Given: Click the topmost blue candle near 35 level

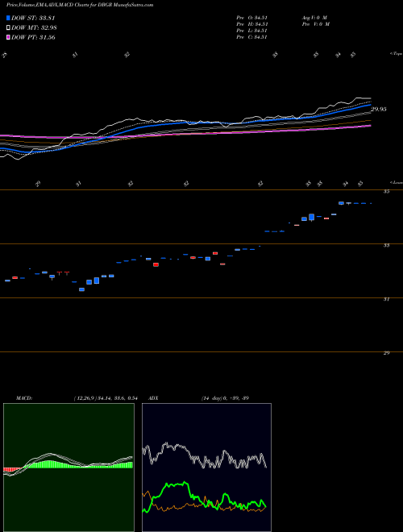Looking at the screenshot, I should (x=341, y=203).
